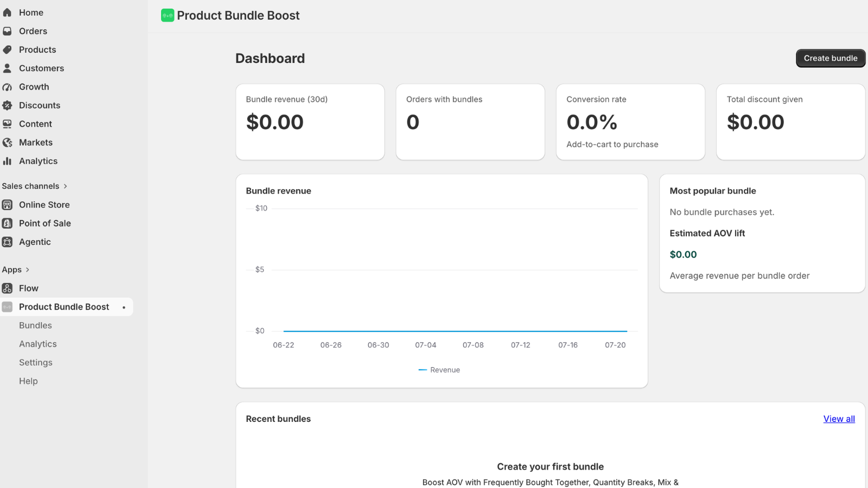868x488 pixels.
Task: Click the "Bundle revenue" chart title
Action: click(x=278, y=191)
